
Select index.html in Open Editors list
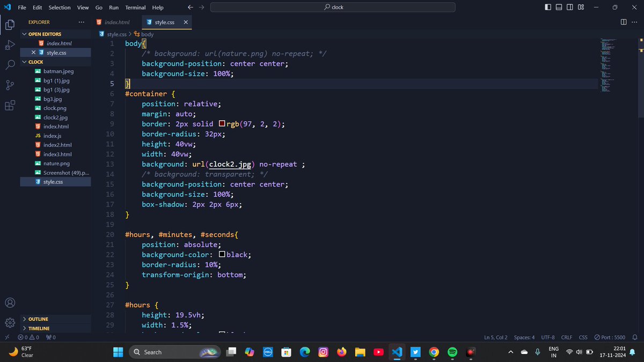tap(55, 43)
